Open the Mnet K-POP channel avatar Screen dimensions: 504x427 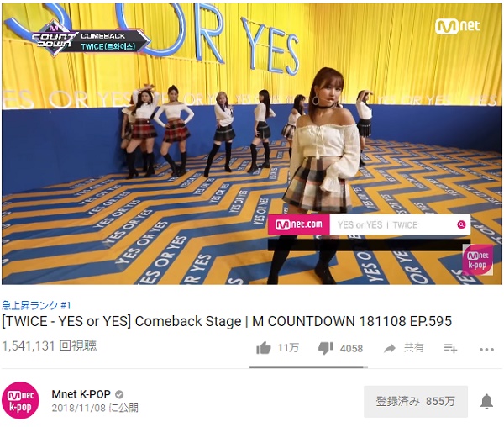tap(20, 400)
